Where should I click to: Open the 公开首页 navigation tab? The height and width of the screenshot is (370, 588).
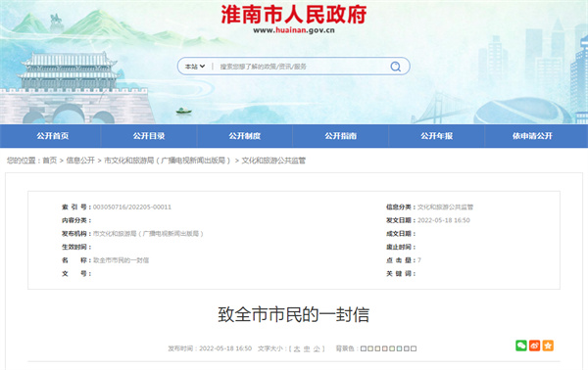pos(53,136)
